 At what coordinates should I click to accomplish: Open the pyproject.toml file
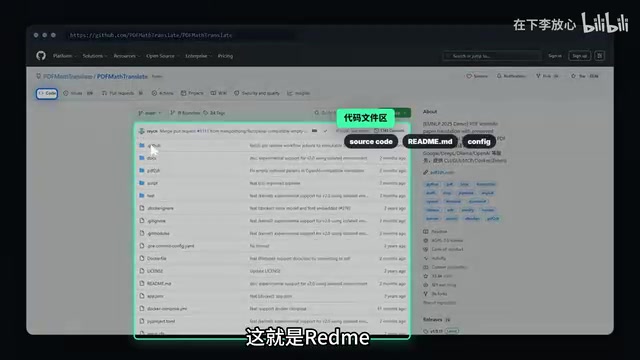point(161,322)
